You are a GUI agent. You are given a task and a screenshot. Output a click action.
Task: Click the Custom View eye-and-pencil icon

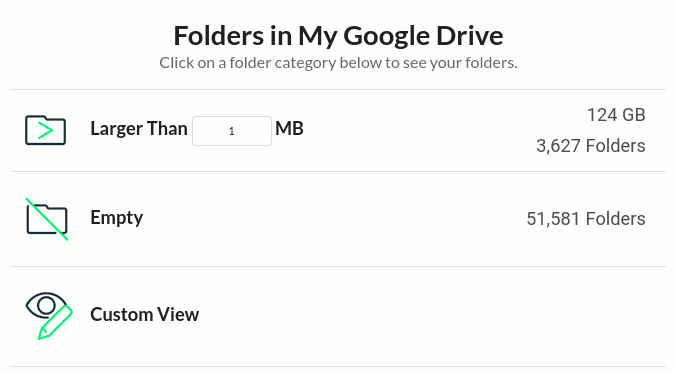tap(49, 316)
